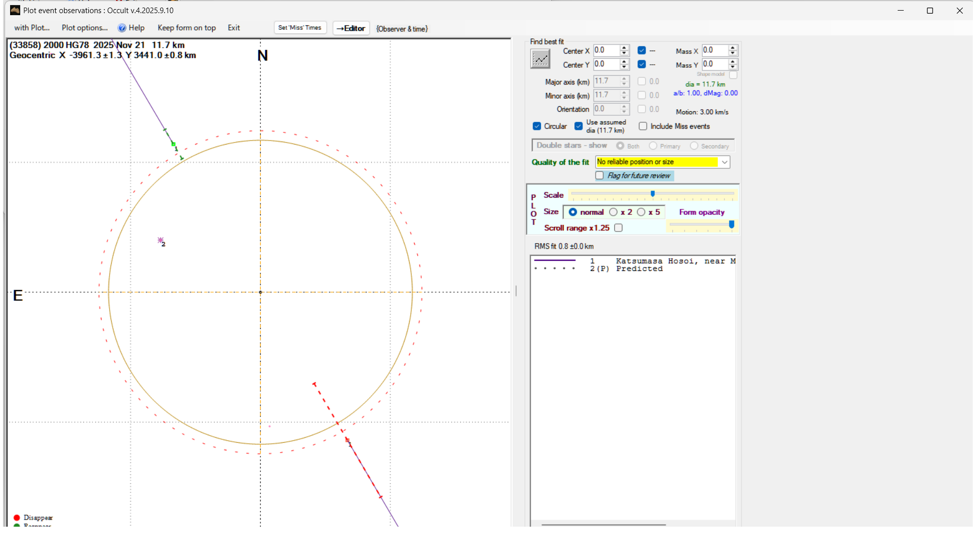The width and height of the screenshot is (980, 556).
Task: Click the Occult app icon in title bar
Action: 15,10
